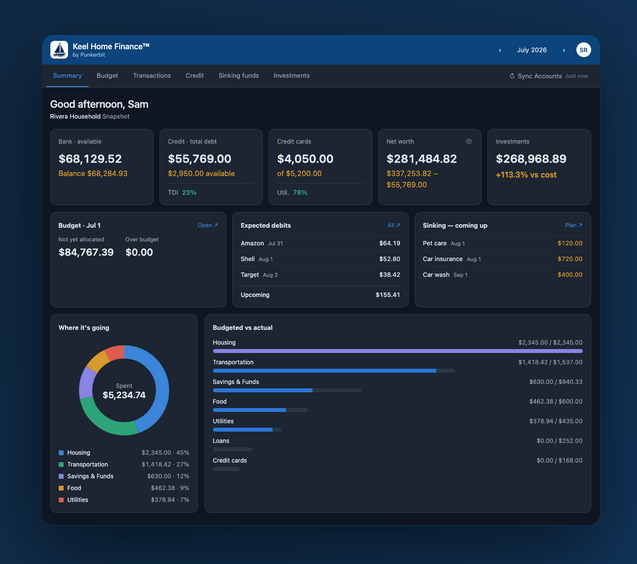Switch to the Transactions tab
This screenshot has height=564, width=637.
pos(152,76)
